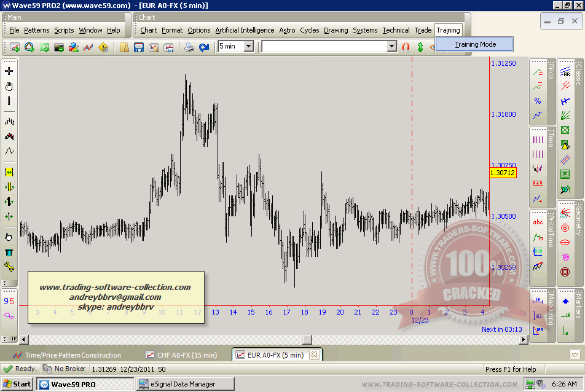Select the abc text annotation tool

point(538,222)
